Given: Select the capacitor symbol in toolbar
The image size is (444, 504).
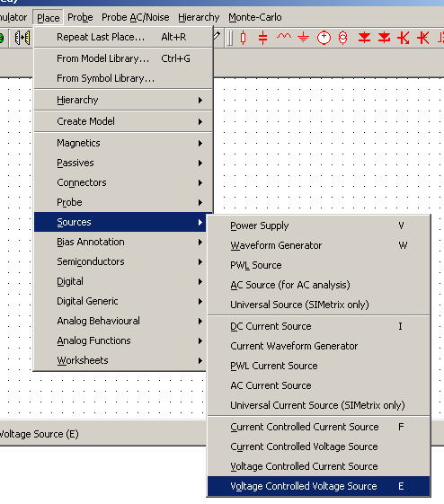Looking at the screenshot, I should tap(263, 38).
